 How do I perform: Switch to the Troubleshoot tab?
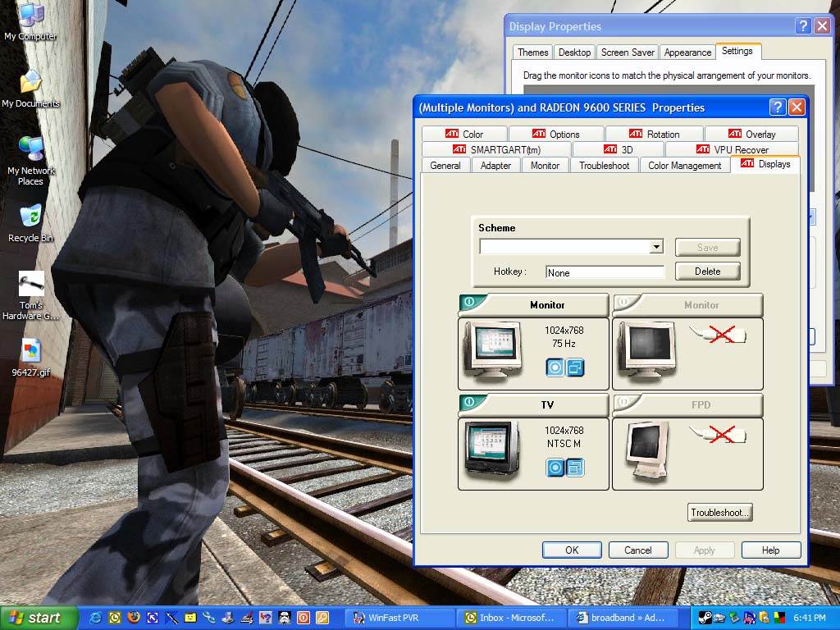[x=605, y=166]
